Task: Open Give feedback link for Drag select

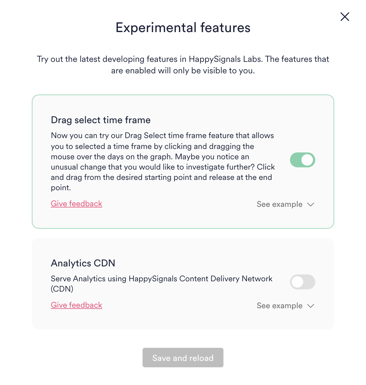Action: coord(76,204)
